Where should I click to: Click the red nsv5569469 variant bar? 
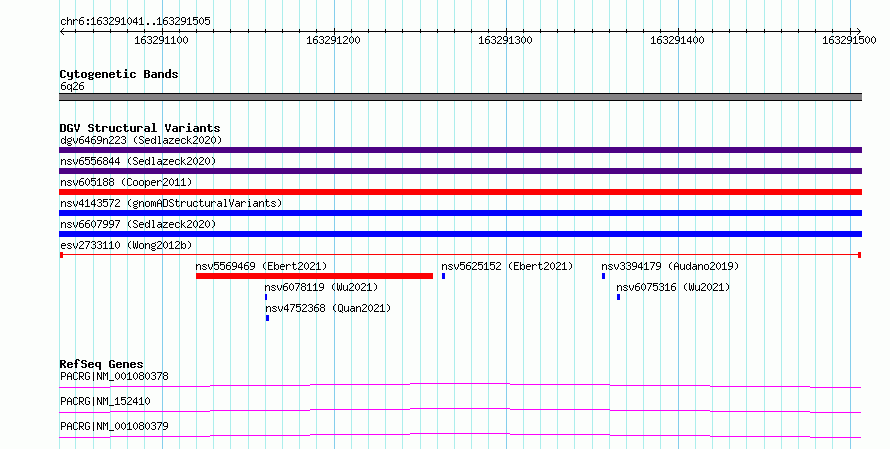click(x=314, y=276)
